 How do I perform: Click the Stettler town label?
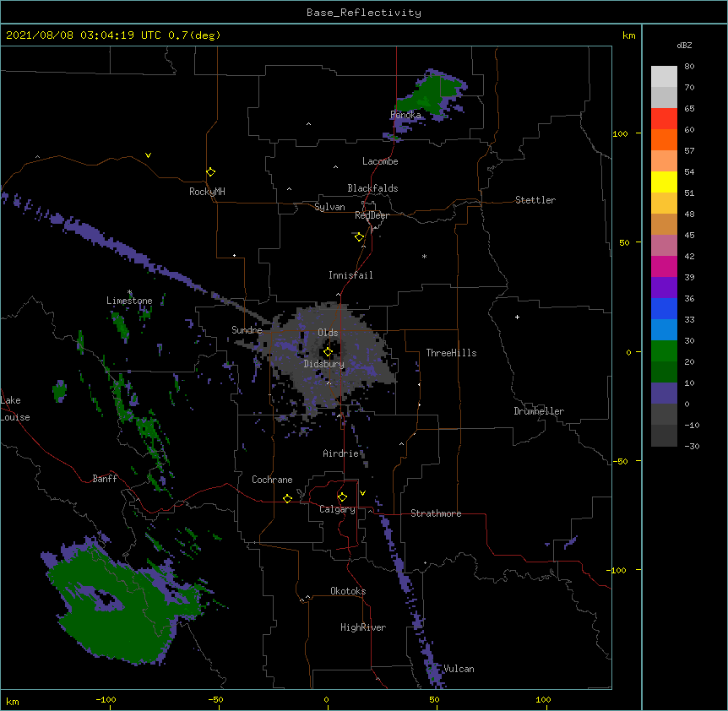pos(535,200)
